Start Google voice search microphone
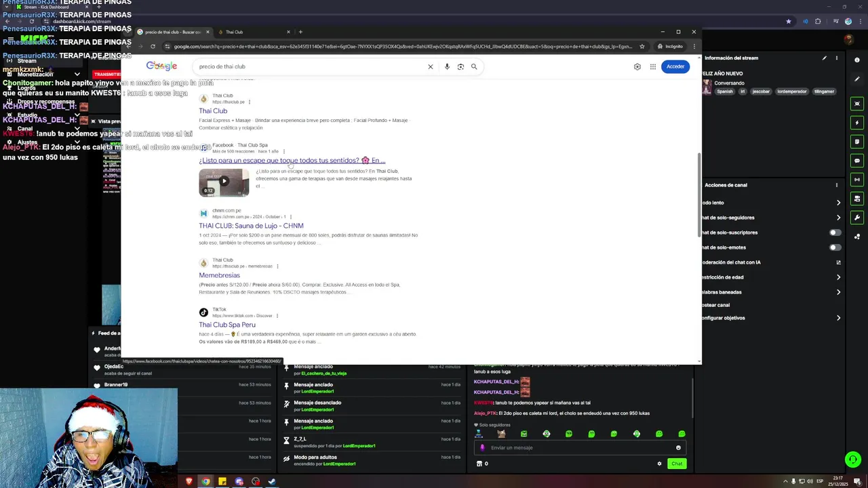This screenshot has width=868, height=488. coord(447,66)
